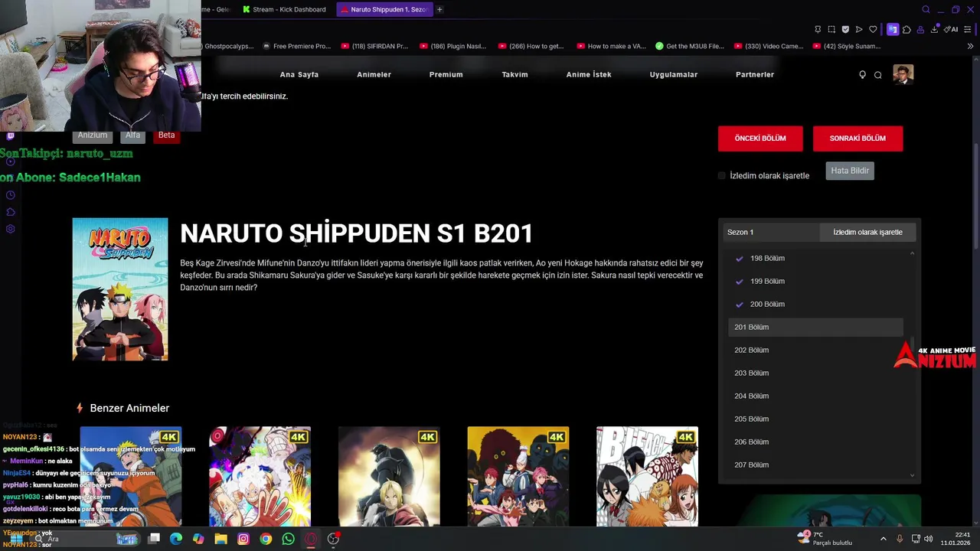
Task: Click the browser profile account icon
Action: [x=920, y=30]
